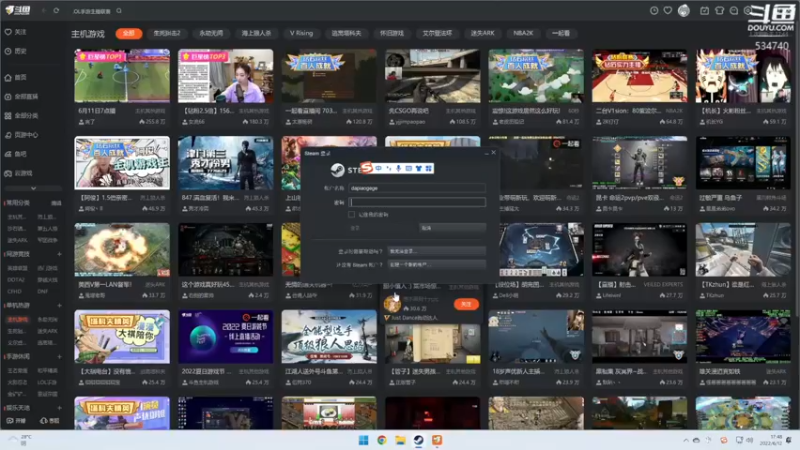The width and height of the screenshot is (800, 450).
Task: Click the Steam logo in login dialog
Action: (337, 169)
